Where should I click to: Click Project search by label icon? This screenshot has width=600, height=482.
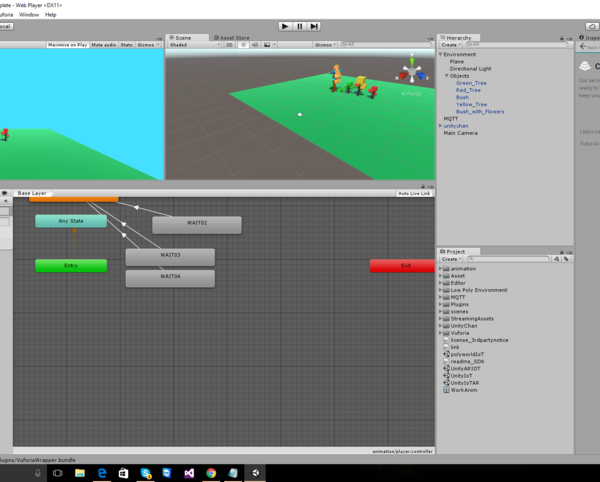[x=566, y=259]
